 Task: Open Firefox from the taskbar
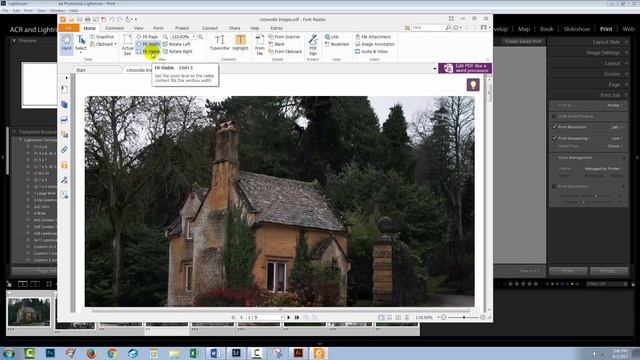91,353
